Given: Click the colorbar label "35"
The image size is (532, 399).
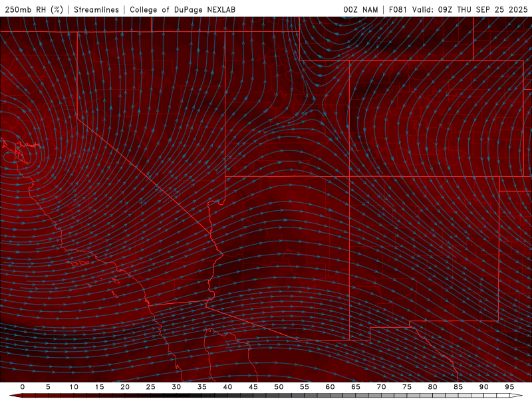Looking at the screenshot, I should [x=202, y=387].
